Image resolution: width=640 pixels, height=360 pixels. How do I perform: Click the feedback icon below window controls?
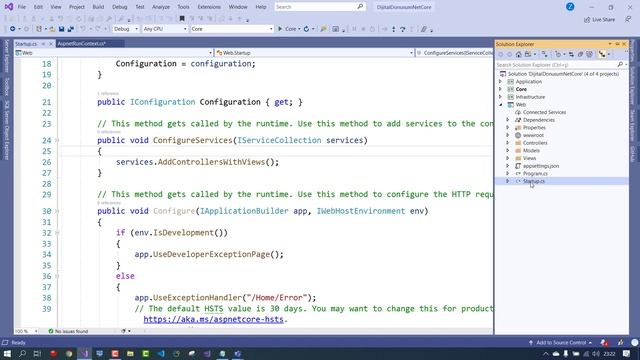point(628,19)
